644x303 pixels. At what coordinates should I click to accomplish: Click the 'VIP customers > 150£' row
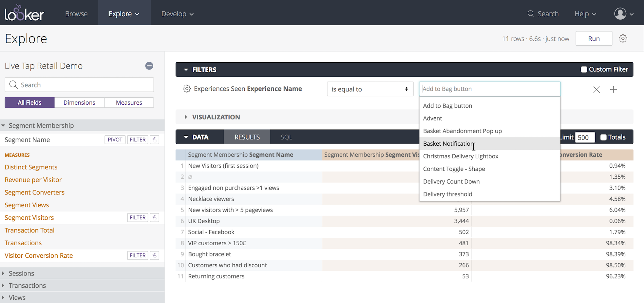click(404, 243)
